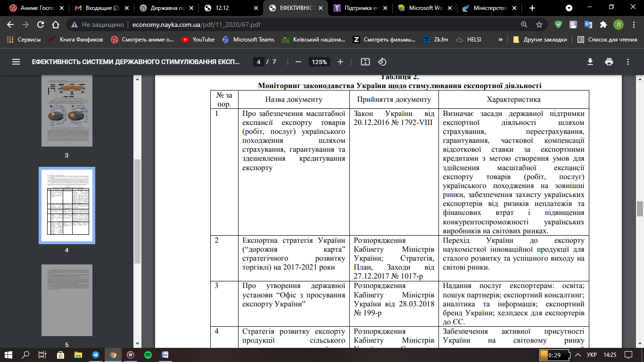
Task: Download the PDF file
Action: click(590, 62)
